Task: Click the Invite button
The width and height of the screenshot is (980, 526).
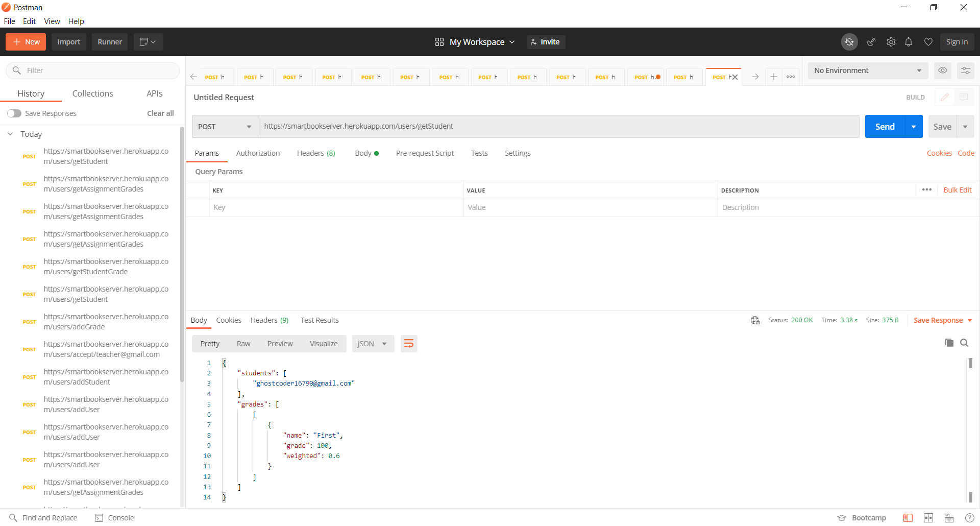Action: click(546, 42)
